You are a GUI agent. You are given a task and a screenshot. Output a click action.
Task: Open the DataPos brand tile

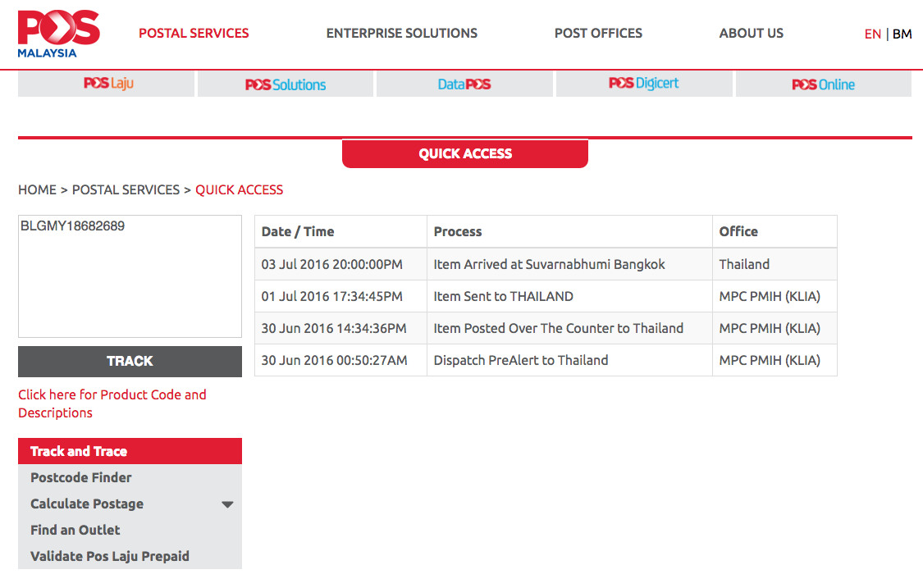[x=464, y=84]
